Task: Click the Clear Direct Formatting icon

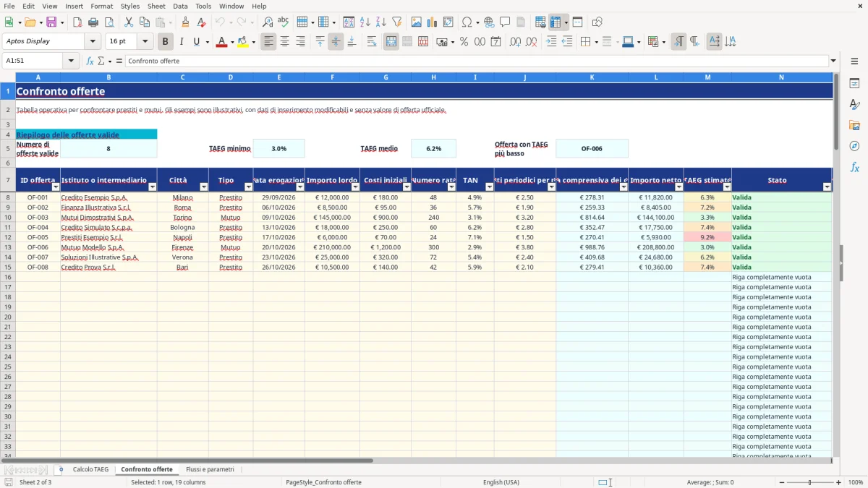Action: 201,22
